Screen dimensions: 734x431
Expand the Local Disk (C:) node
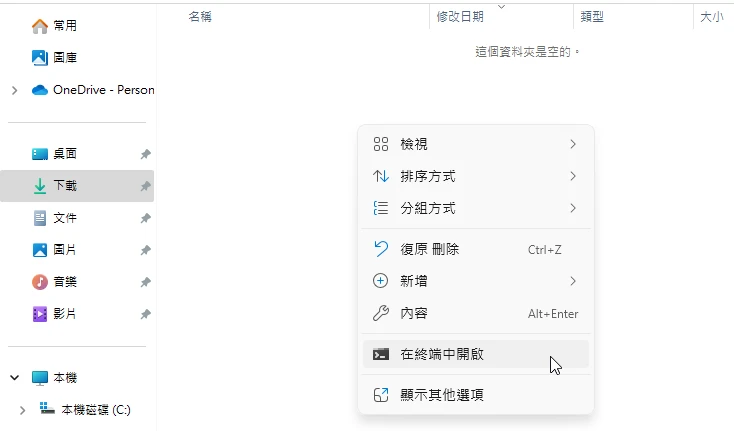[23, 410]
